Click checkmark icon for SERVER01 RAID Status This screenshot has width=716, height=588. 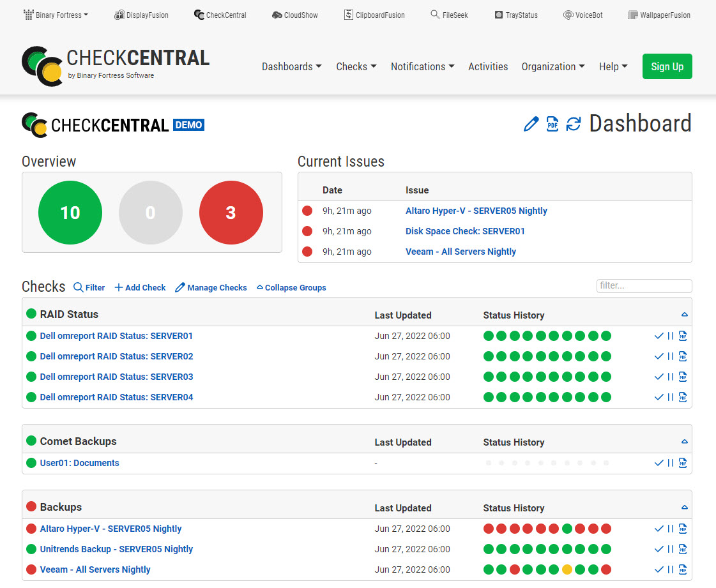pos(659,336)
